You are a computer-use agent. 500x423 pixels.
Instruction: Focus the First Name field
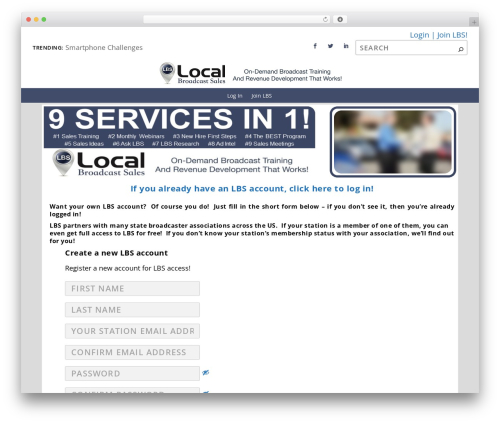[132, 288]
